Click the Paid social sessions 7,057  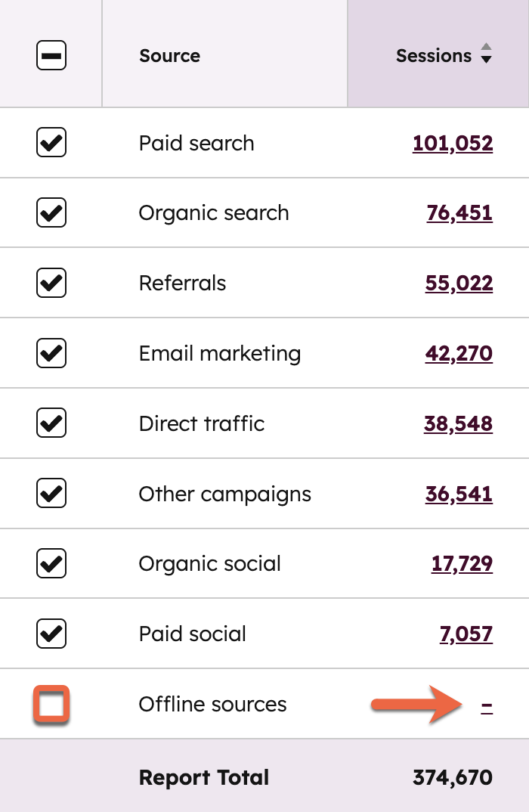coord(465,634)
